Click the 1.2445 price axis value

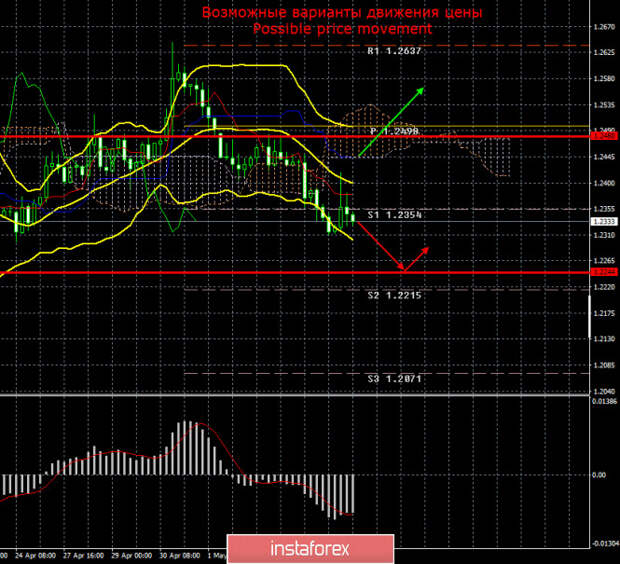tap(605, 157)
